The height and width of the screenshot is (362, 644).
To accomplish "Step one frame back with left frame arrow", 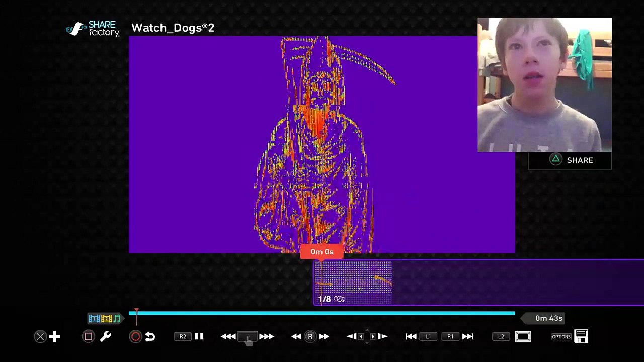I will 351,336.
